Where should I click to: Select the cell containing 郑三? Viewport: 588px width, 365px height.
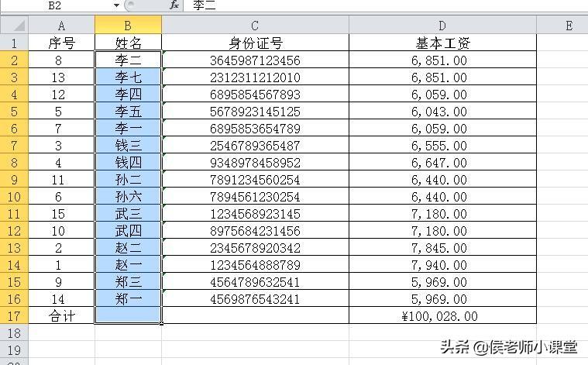[x=128, y=282]
